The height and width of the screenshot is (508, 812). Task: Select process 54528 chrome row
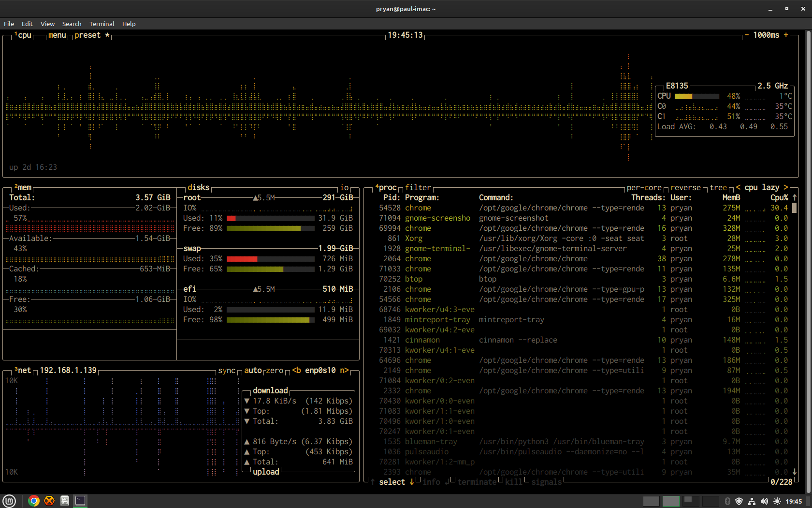click(x=583, y=208)
